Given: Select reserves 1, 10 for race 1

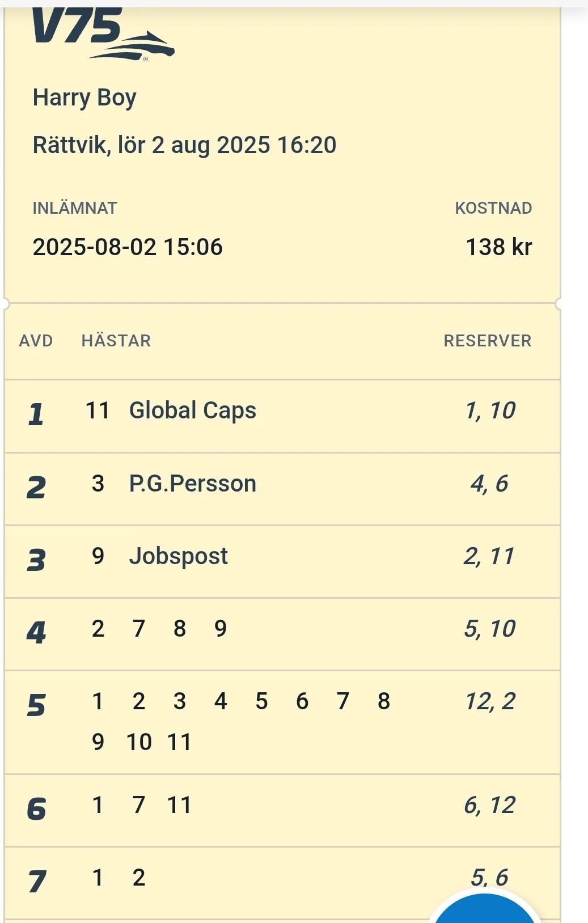Looking at the screenshot, I should click(x=490, y=410).
